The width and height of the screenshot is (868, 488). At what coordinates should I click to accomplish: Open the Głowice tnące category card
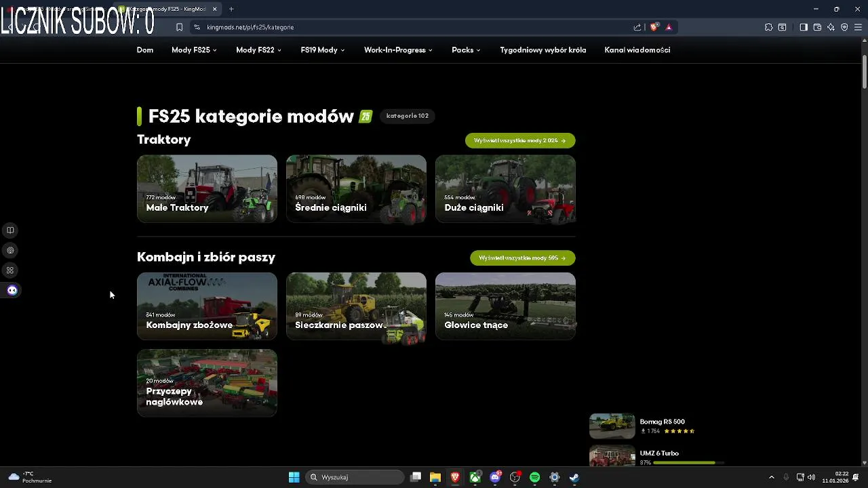tap(505, 306)
